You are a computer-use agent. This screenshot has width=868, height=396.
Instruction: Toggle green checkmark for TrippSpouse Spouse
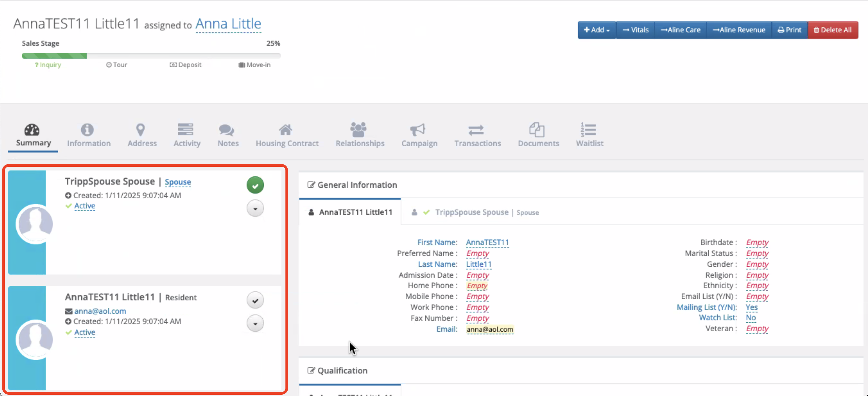[255, 185]
